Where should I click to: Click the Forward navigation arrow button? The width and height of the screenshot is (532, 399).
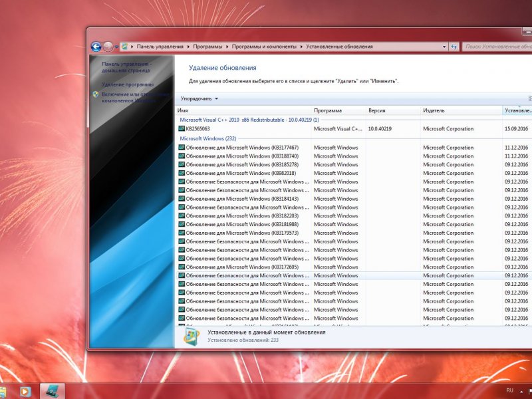(x=108, y=47)
